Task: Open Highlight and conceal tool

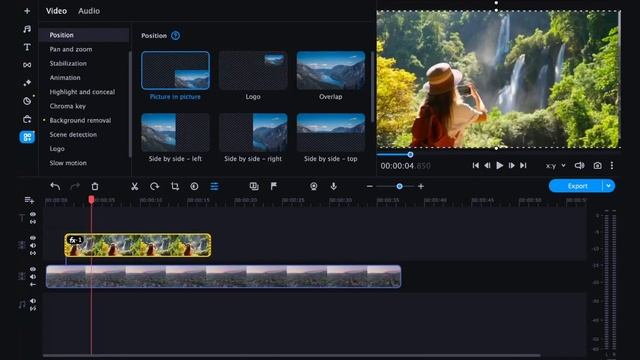Action: tap(82, 92)
